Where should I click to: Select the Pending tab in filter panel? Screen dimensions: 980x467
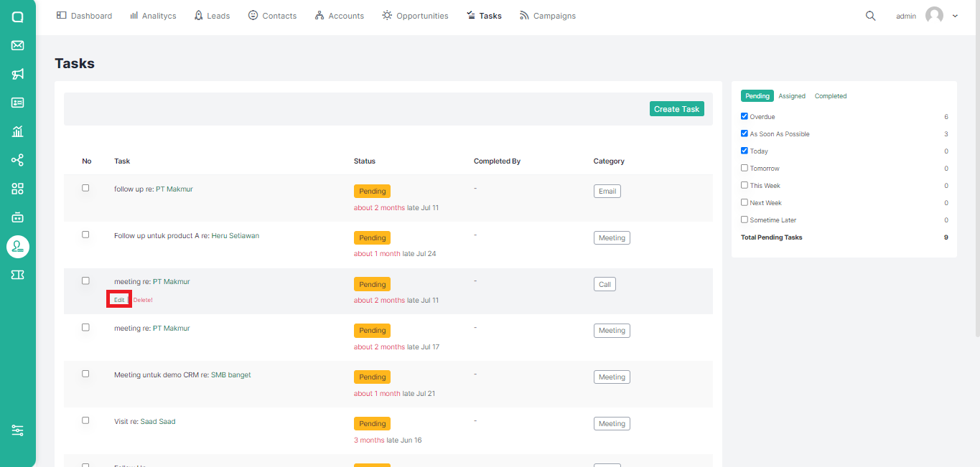pos(757,96)
